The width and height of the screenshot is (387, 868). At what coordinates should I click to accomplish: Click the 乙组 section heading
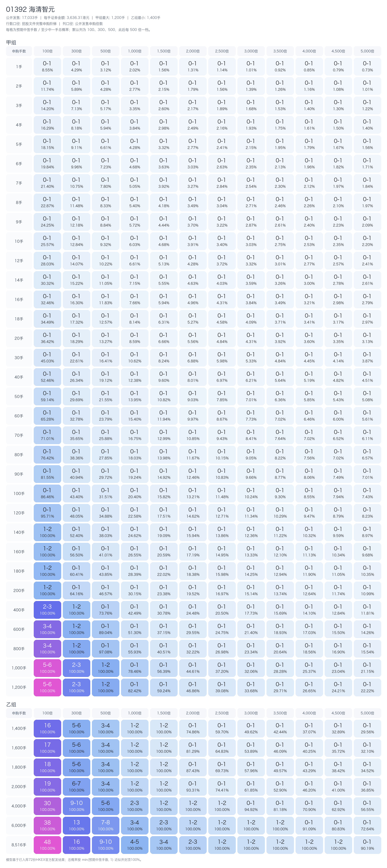(x=11, y=704)
